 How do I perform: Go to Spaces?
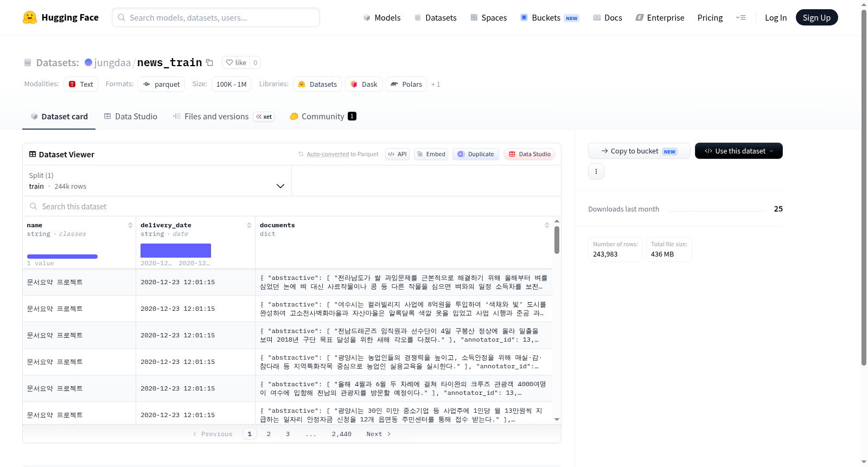488,18
